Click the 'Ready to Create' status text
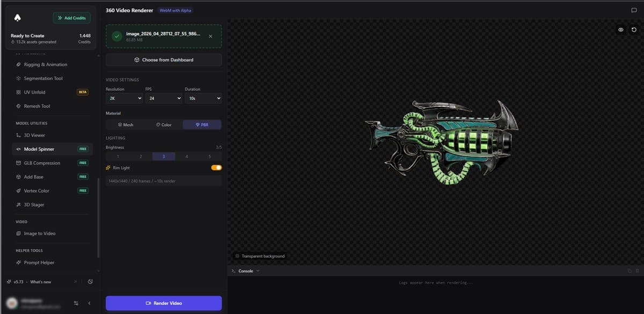 (27, 35)
